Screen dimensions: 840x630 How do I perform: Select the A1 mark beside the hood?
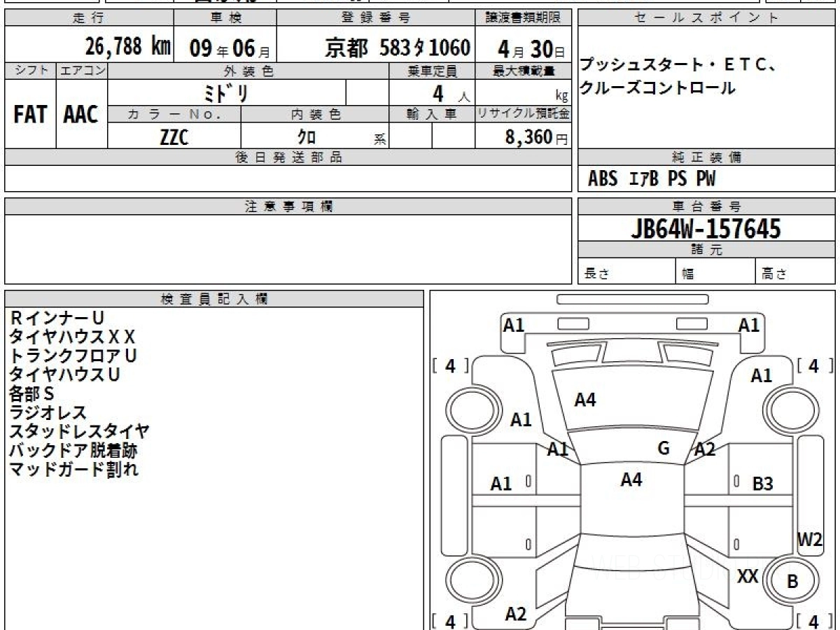521,420
